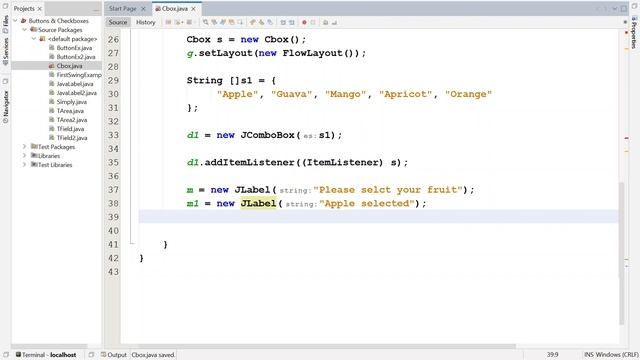Viewport: 640px width, 360px height.
Task: Toggle INS insert mode in status bar
Action: 589,355
